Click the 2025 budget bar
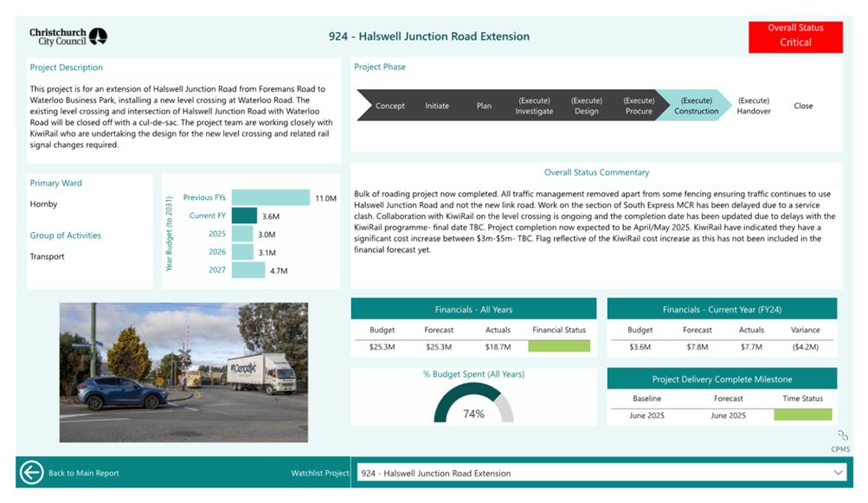The width and height of the screenshot is (868, 503). pos(242,234)
